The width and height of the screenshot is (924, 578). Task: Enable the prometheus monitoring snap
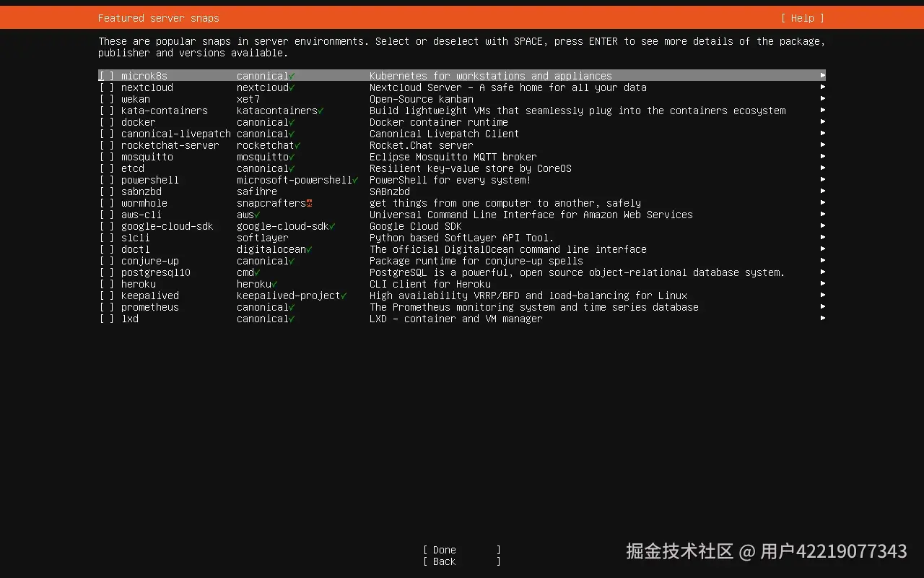click(105, 307)
